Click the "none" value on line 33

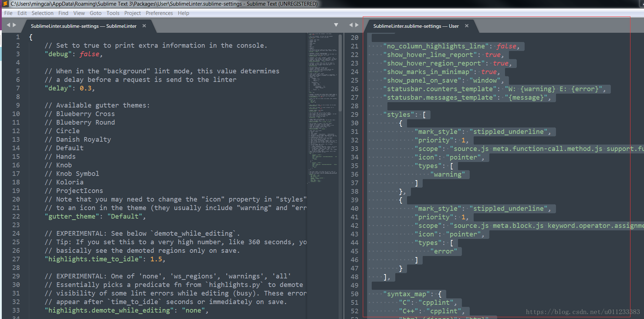click(194, 310)
